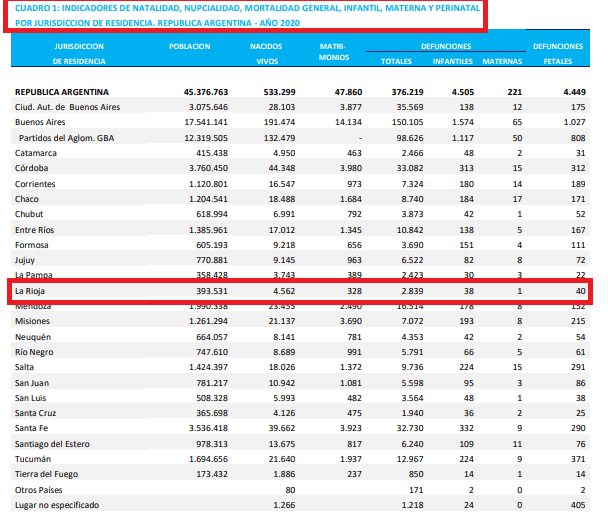
Task: Click fetal deaths value 405 in the 'Lugar no especificado' row
Action: click(x=578, y=505)
